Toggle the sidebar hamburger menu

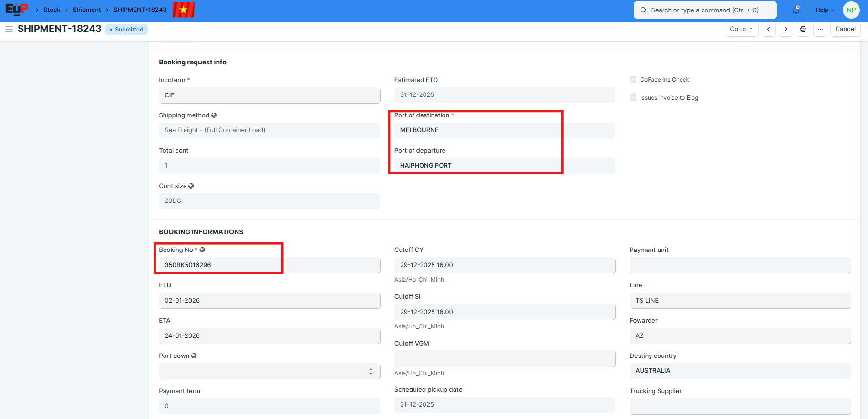[x=9, y=29]
